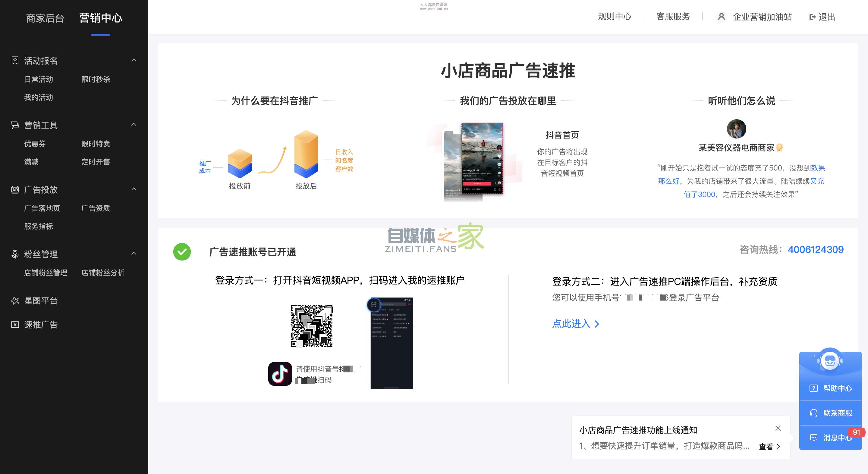This screenshot has width=868, height=474.
Task: Click the 营销工具 flag icon
Action: (15, 125)
